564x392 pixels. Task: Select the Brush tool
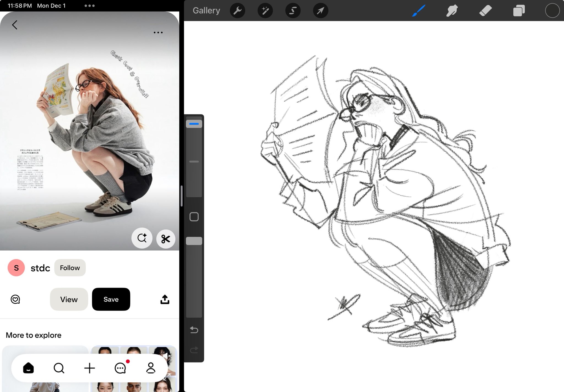pyautogui.click(x=419, y=11)
